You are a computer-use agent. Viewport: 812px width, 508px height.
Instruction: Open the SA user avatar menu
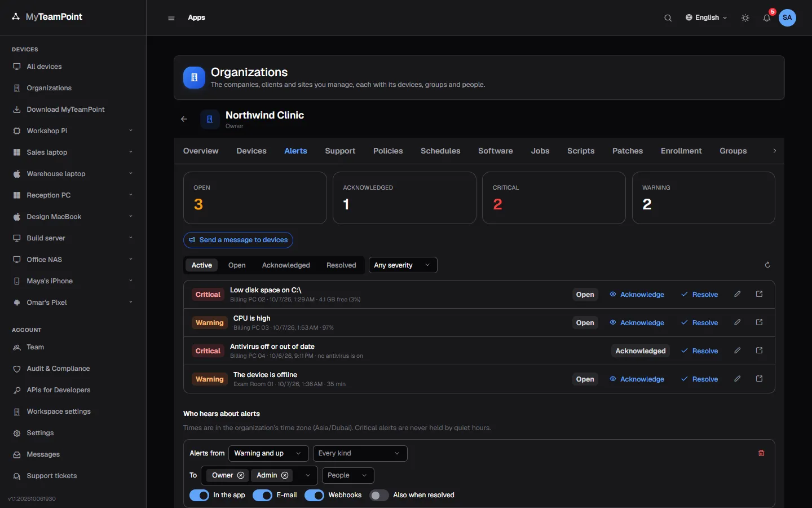tap(787, 17)
